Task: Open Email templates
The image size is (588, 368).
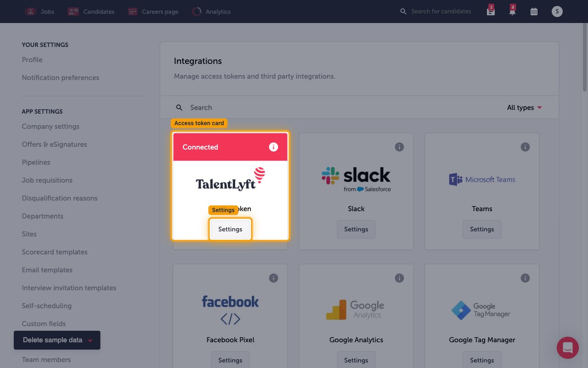Action: click(x=47, y=270)
